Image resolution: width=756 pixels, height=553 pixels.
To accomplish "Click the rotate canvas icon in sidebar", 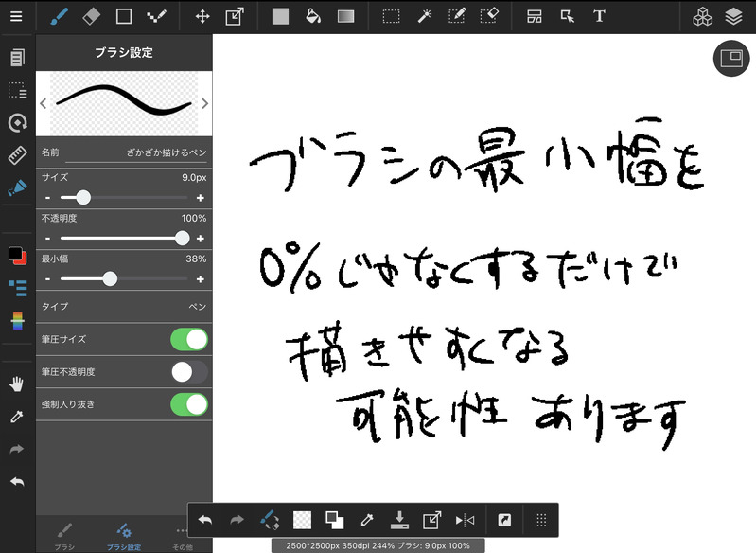I will tap(17, 123).
